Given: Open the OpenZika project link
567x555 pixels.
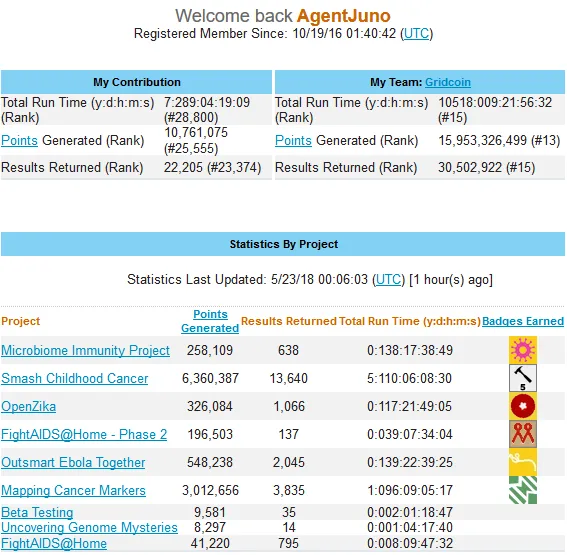Looking at the screenshot, I should [x=29, y=406].
